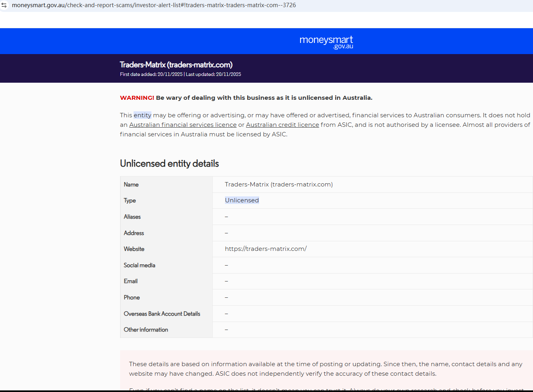This screenshot has height=392, width=533.
Task: Click the 'Last updated: 20/11/2025' text
Action: pos(213,74)
